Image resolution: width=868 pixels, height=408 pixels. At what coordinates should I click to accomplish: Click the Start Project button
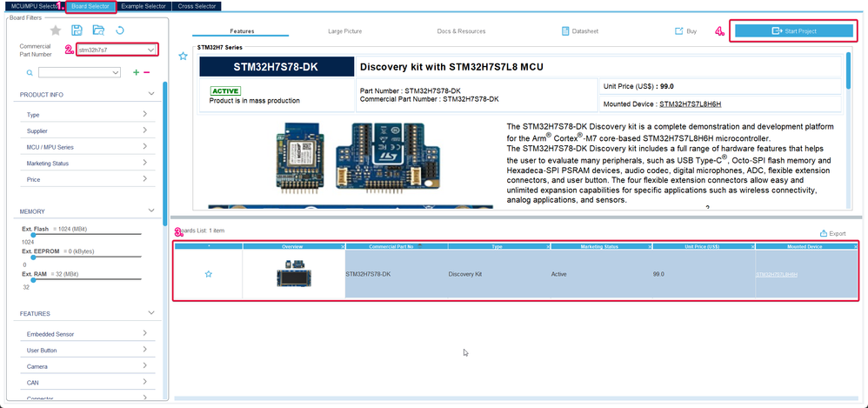[794, 31]
